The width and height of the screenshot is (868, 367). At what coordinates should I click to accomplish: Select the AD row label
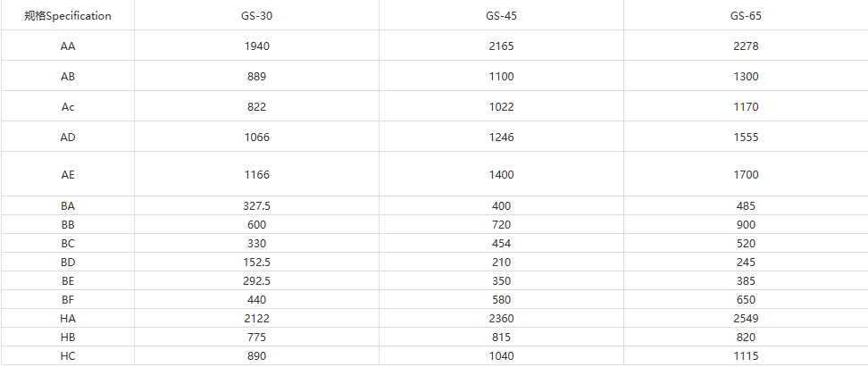pyautogui.click(x=68, y=137)
